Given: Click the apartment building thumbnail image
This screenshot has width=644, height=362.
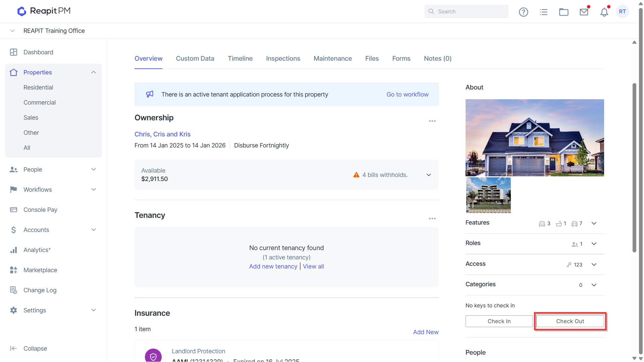Looking at the screenshot, I should click(x=488, y=195).
